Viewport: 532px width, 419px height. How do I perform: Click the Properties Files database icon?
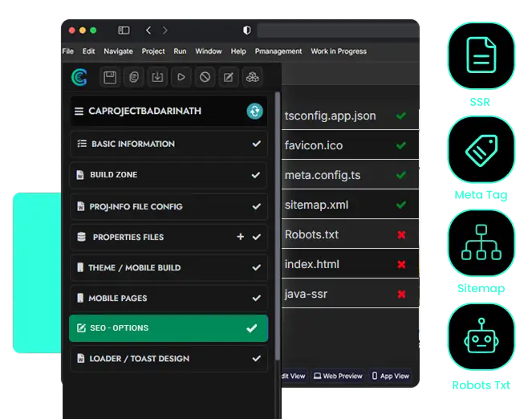coord(81,237)
